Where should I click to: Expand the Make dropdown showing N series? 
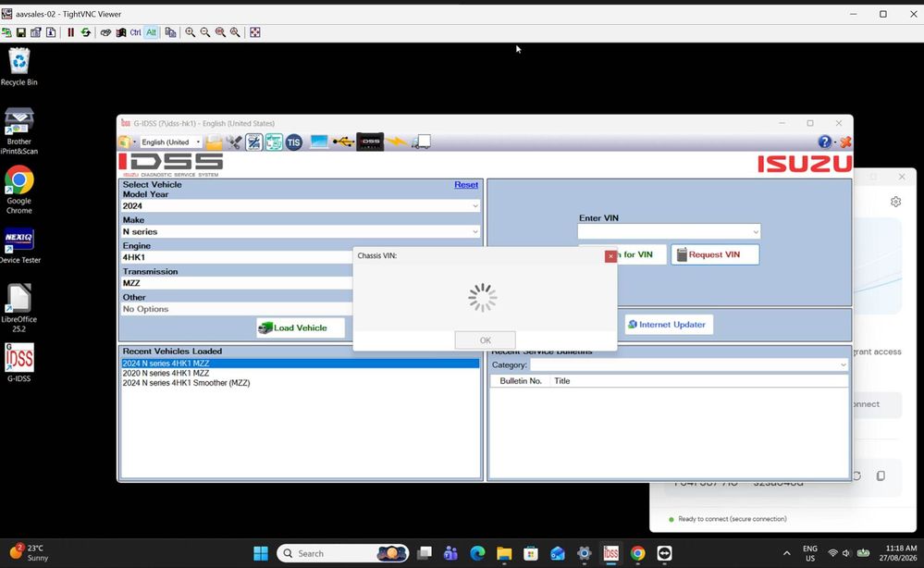pyautogui.click(x=475, y=231)
